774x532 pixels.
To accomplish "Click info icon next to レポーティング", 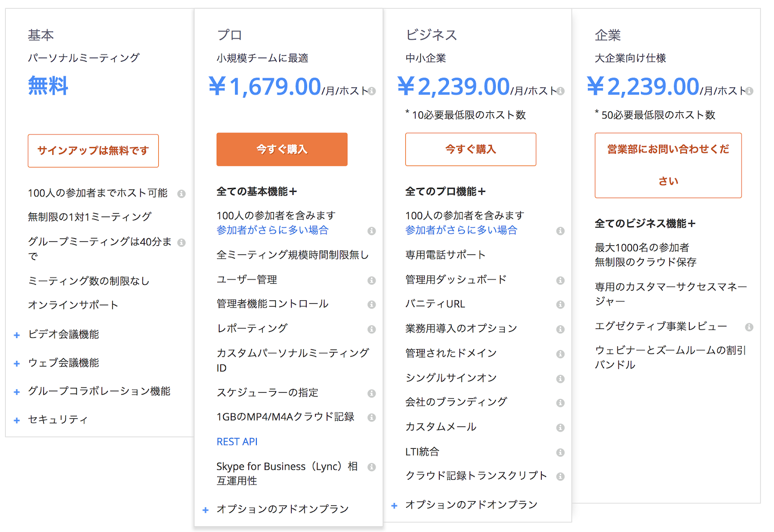I will (x=372, y=329).
